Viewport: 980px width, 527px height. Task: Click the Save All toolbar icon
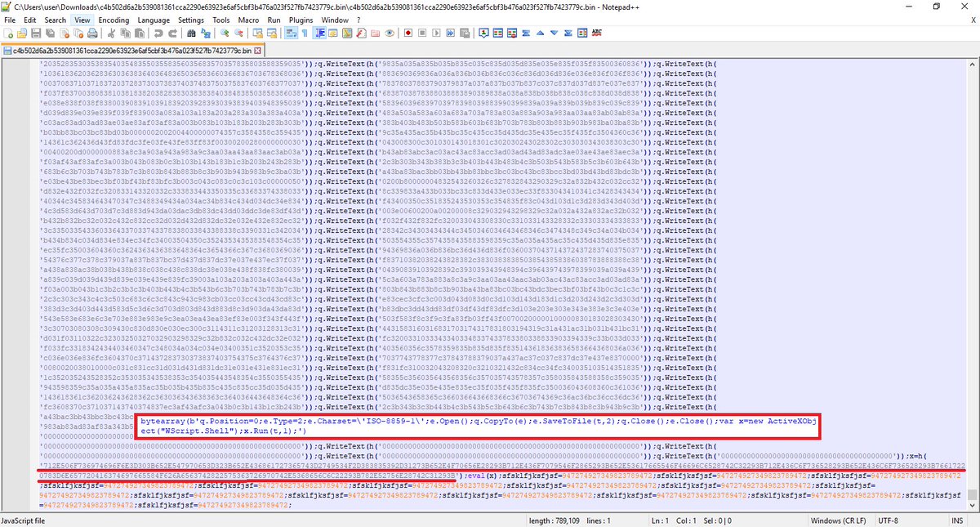click(51, 33)
